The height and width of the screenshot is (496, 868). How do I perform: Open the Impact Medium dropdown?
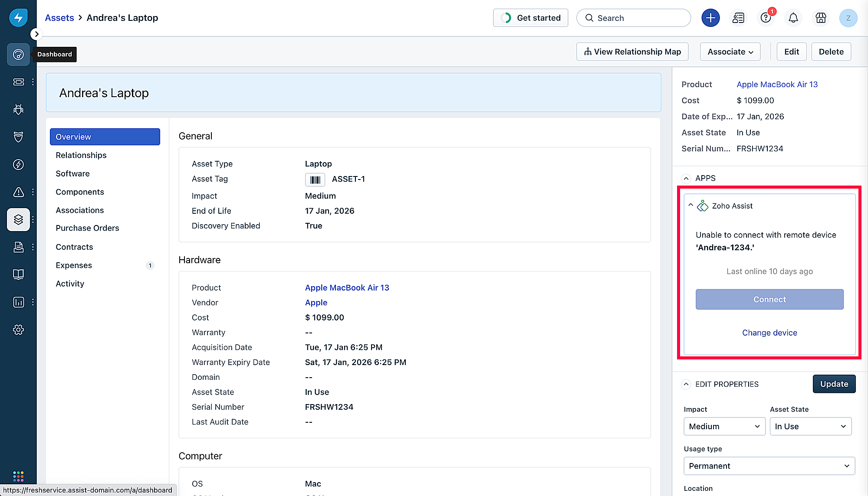(x=724, y=426)
